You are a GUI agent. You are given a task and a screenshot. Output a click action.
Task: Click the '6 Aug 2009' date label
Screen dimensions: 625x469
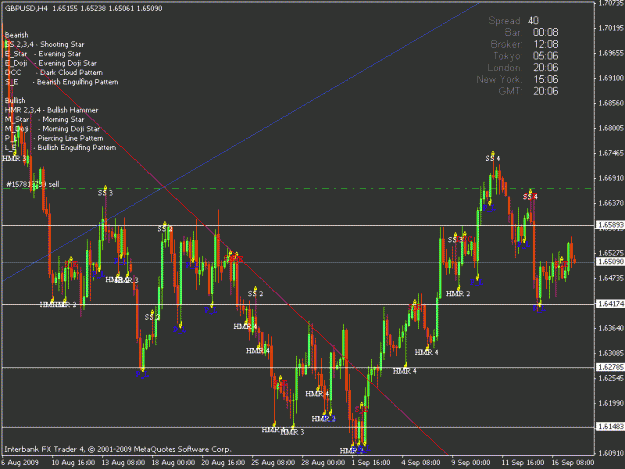(x=20, y=463)
